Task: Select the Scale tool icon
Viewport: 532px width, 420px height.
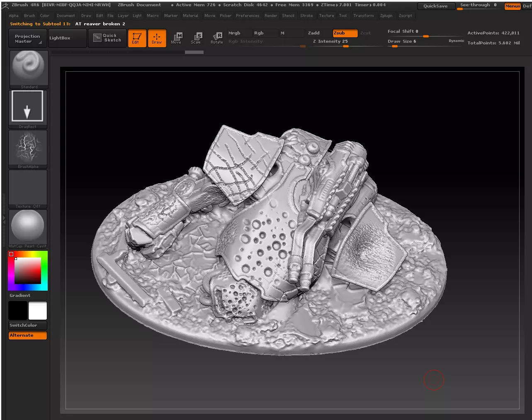Action: coord(196,38)
